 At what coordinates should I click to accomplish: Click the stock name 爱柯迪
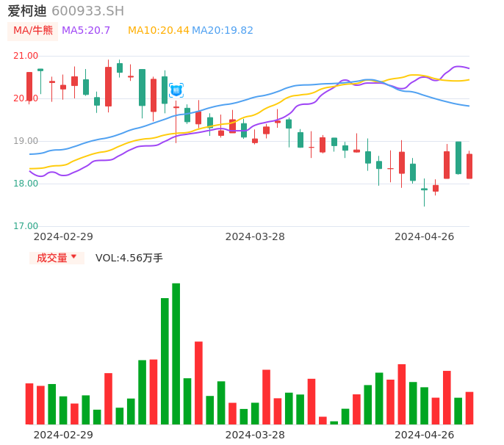27,11
